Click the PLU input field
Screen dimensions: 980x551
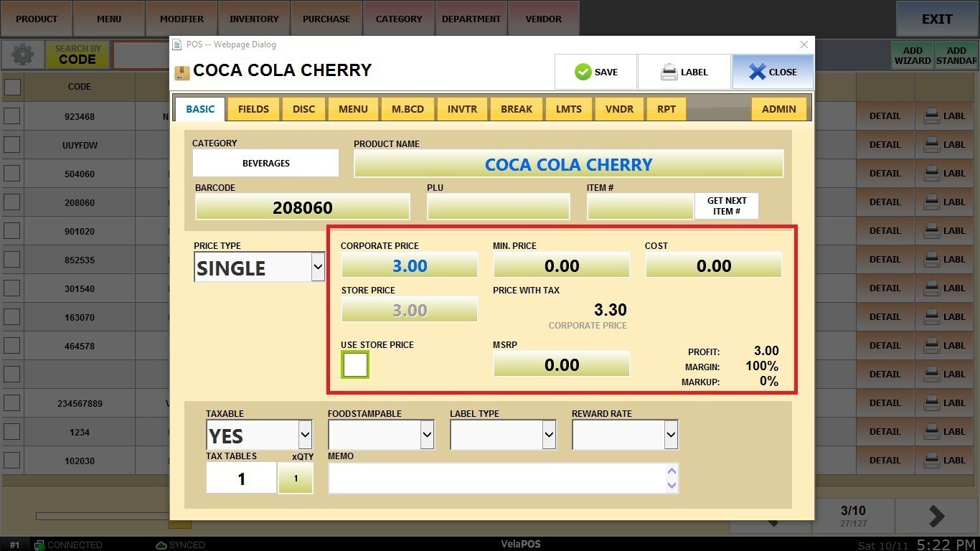pos(499,207)
